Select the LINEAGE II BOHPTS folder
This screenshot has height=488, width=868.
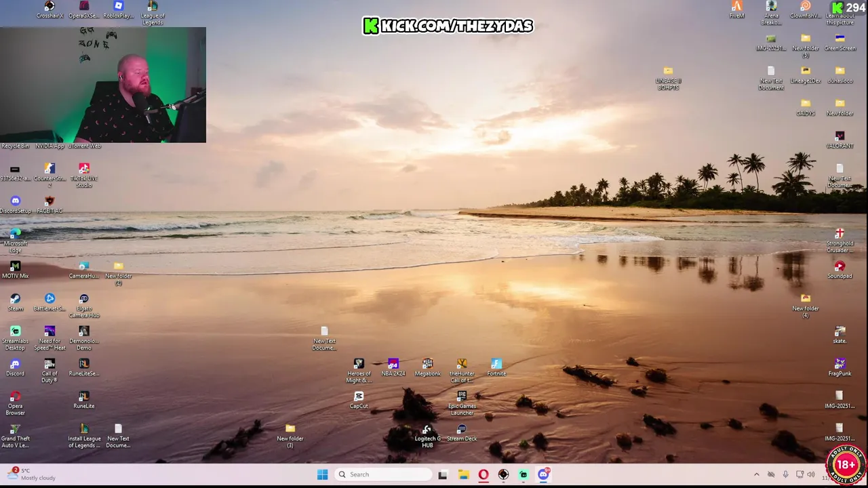click(x=668, y=77)
